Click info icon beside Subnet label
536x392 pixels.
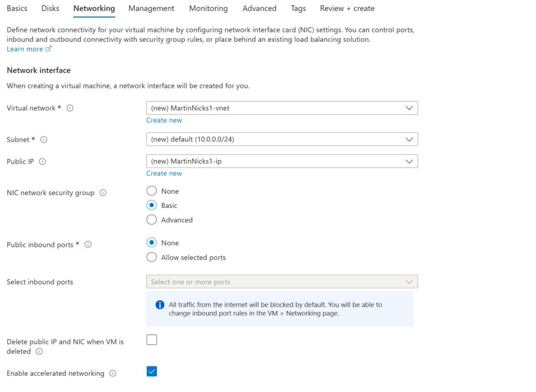point(44,140)
